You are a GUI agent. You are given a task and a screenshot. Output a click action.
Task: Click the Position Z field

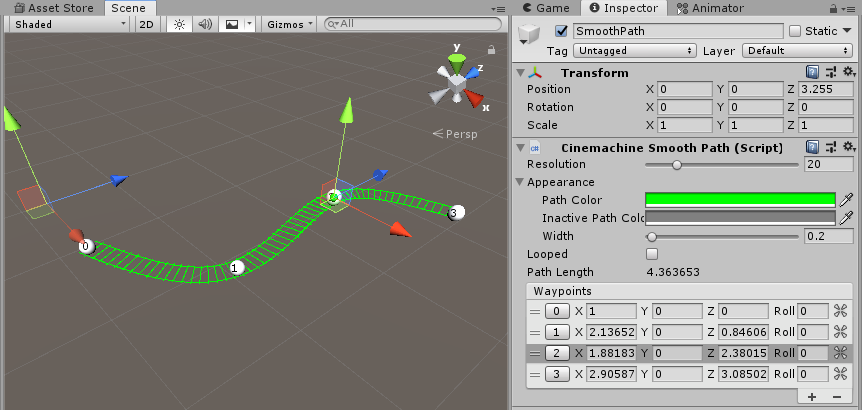coord(826,89)
